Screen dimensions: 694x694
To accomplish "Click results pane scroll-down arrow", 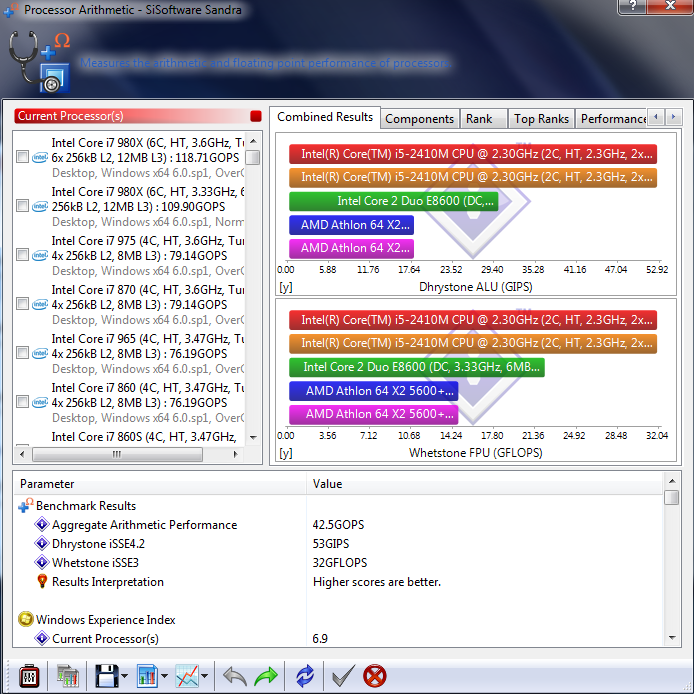I will point(672,638).
